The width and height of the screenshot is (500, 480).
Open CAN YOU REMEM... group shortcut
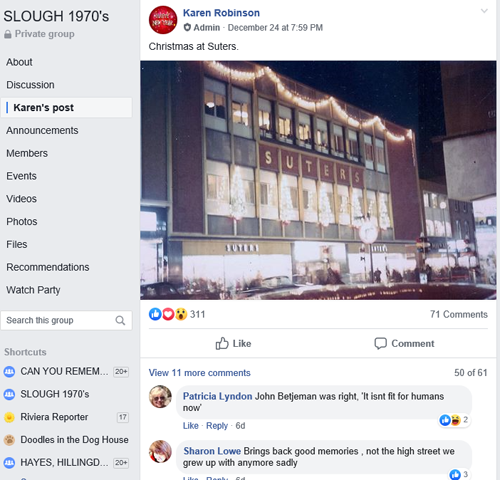(x=66, y=371)
